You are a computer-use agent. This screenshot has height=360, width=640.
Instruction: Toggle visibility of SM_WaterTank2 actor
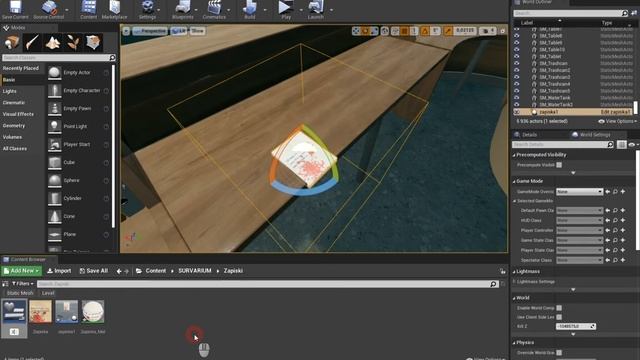point(517,104)
